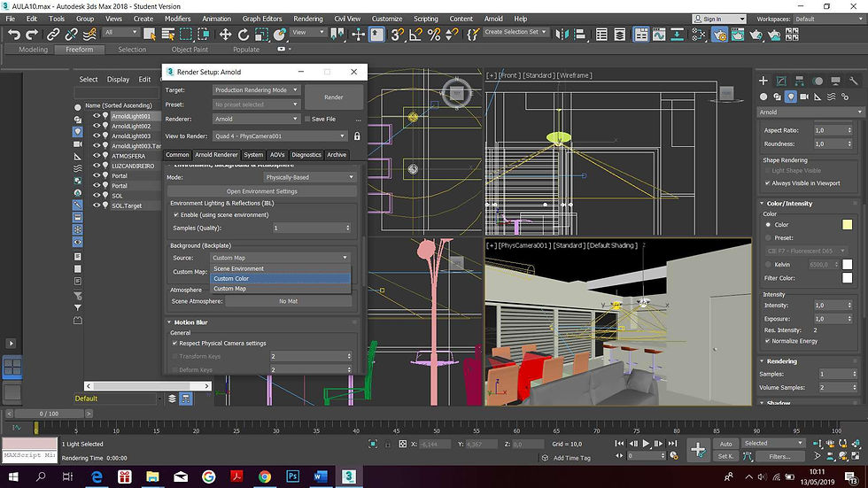Open the light Color yellow swatch
The image size is (868, 488).
point(847,224)
